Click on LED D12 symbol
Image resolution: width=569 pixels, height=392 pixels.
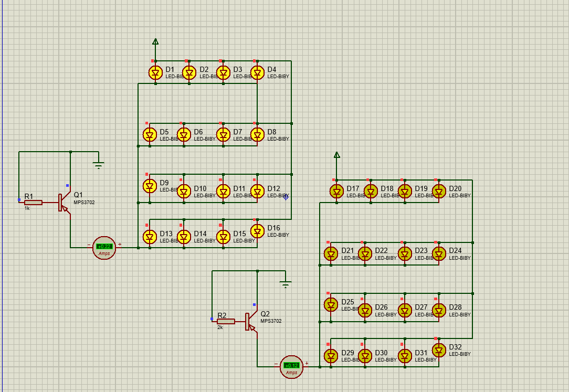click(257, 192)
